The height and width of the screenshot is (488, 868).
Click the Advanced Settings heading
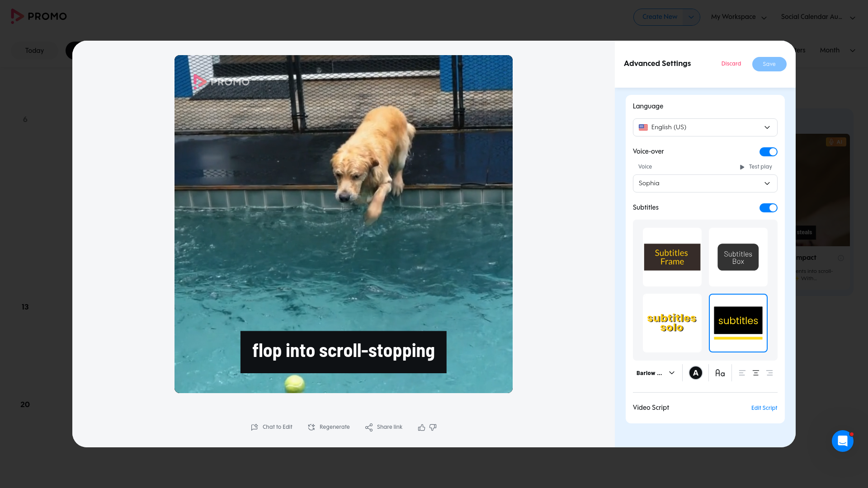point(657,64)
